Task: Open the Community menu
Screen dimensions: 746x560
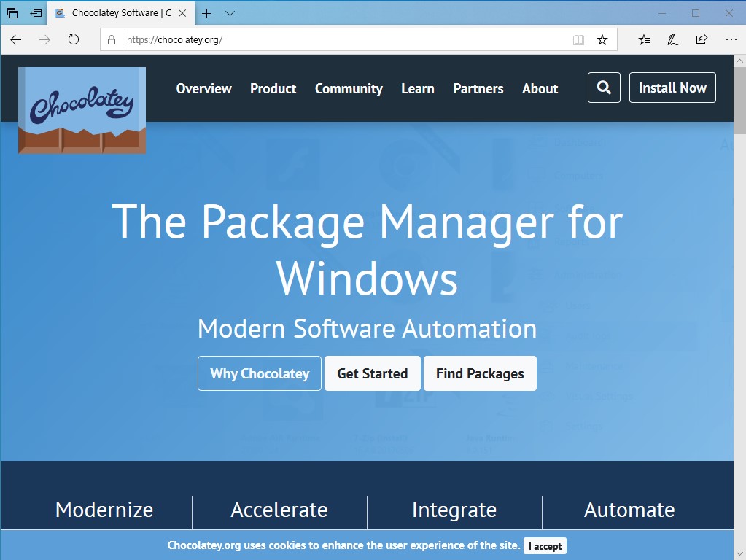Action: coord(349,88)
